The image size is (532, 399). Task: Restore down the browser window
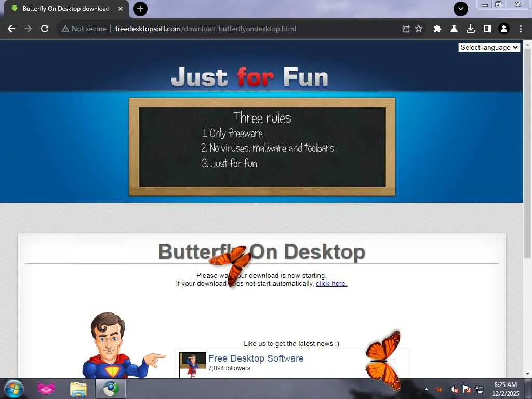[498, 4]
